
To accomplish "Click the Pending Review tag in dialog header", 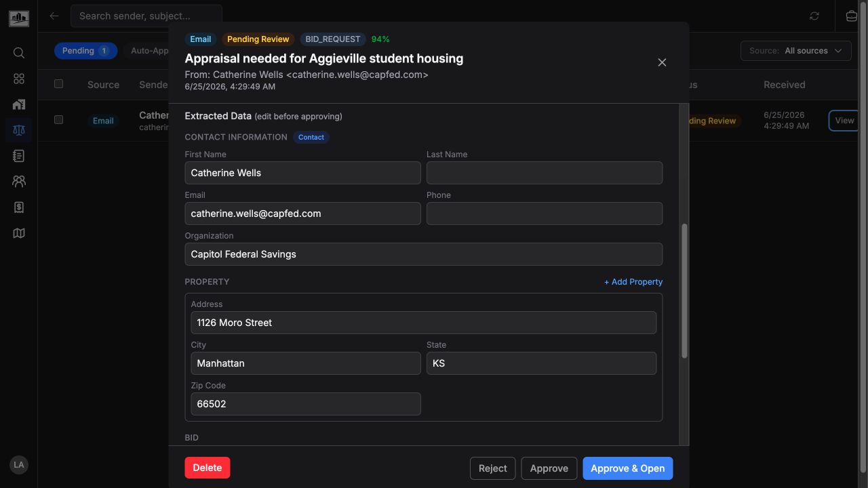I will click(258, 39).
